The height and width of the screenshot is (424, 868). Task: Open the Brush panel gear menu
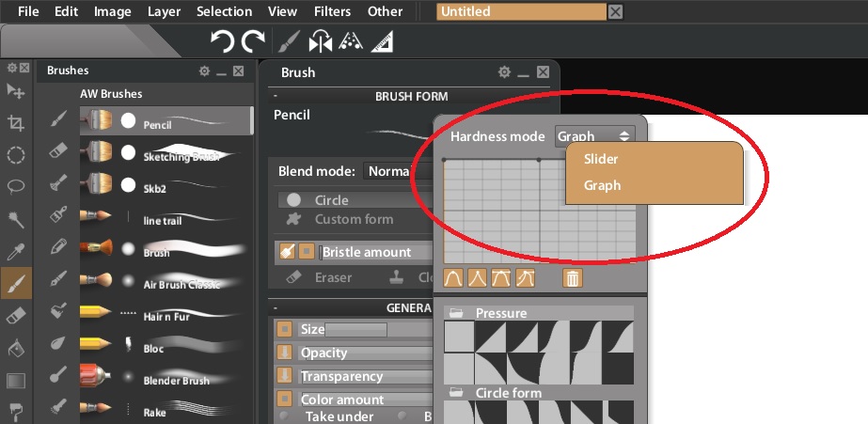504,72
